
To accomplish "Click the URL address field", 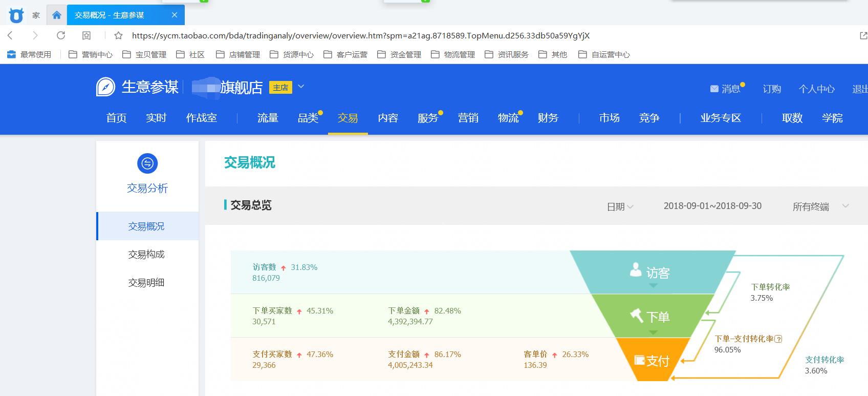I will coord(361,35).
